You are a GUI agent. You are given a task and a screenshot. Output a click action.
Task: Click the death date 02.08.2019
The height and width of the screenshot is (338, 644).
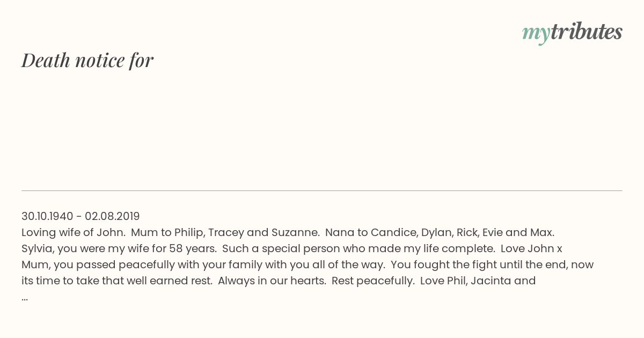point(112,216)
